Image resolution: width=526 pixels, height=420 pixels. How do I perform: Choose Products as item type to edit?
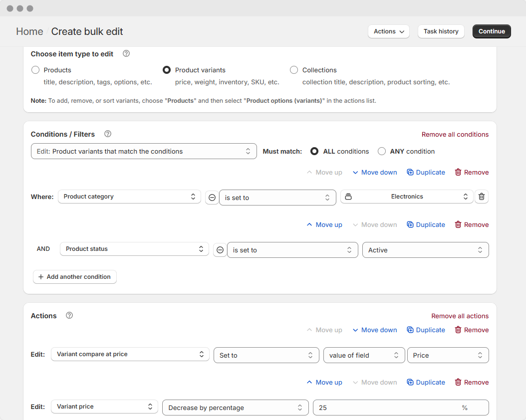tap(35, 70)
